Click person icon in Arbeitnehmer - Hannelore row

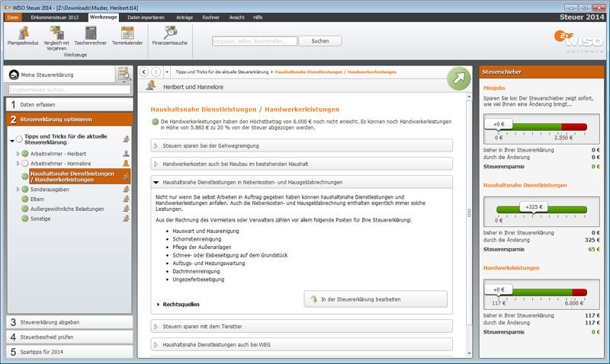[x=126, y=164]
